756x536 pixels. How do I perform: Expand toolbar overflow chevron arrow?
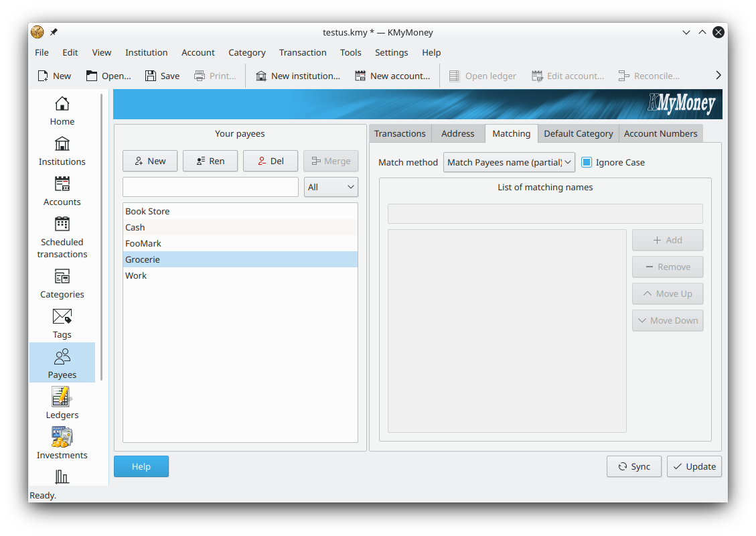pyautogui.click(x=718, y=76)
